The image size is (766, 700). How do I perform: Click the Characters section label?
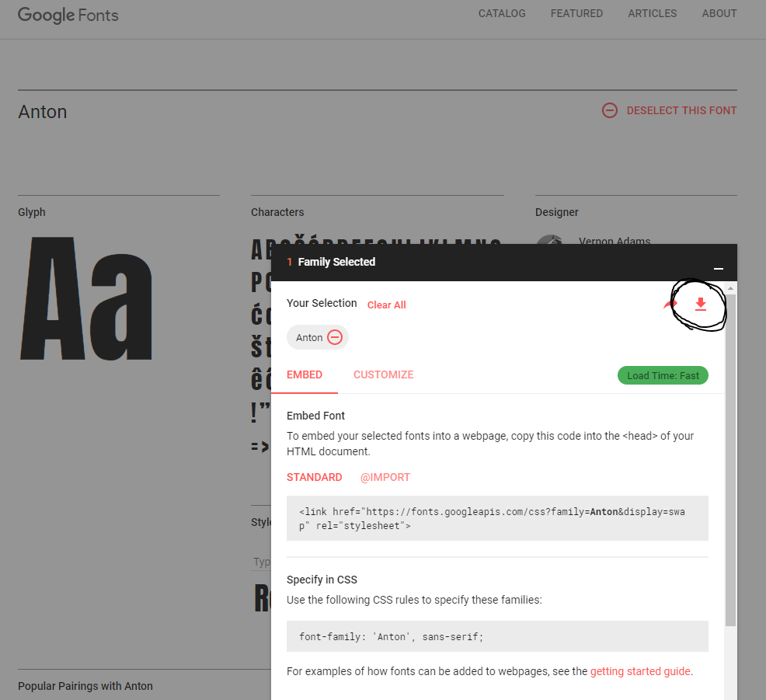click(x=277, y=212)
